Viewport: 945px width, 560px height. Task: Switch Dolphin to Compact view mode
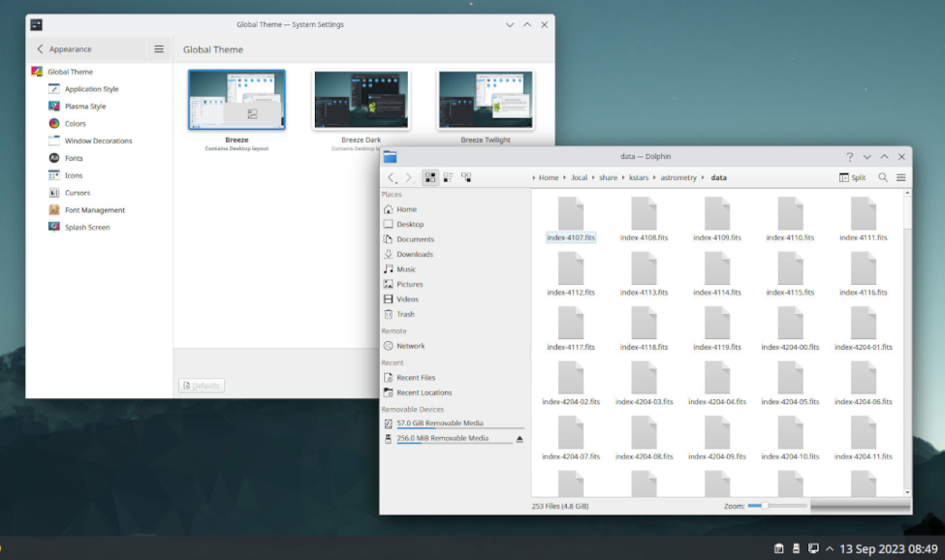(449, 177)
